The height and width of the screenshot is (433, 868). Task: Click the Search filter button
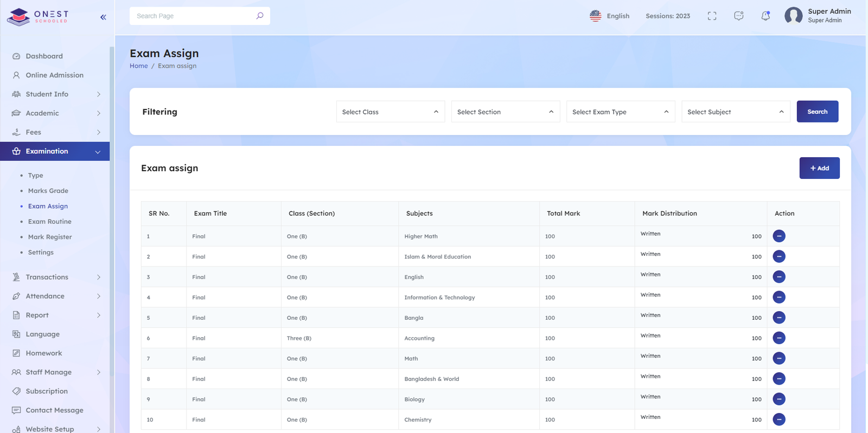coord(818,112)
